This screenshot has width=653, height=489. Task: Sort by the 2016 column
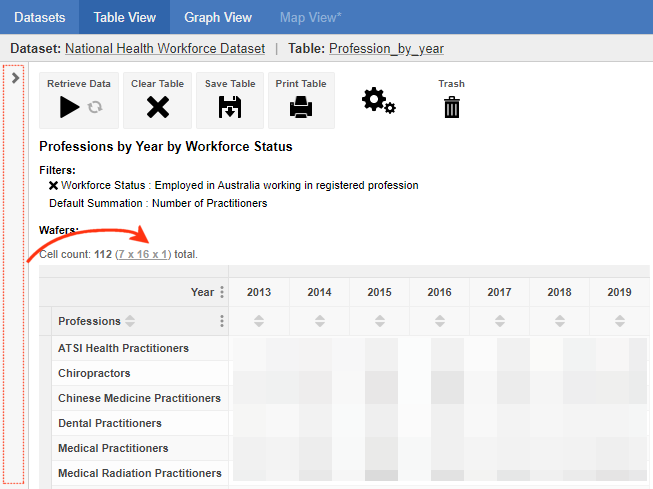(439, 322)
